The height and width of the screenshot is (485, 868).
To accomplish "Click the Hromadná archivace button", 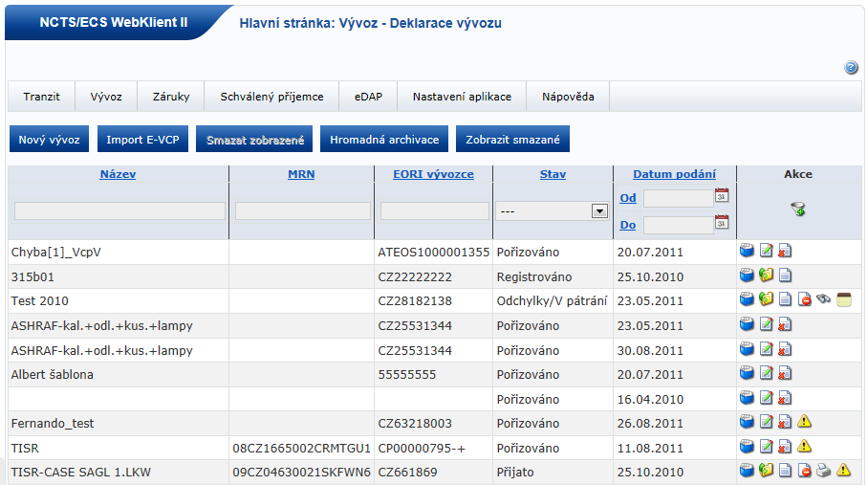I will 384,140.
